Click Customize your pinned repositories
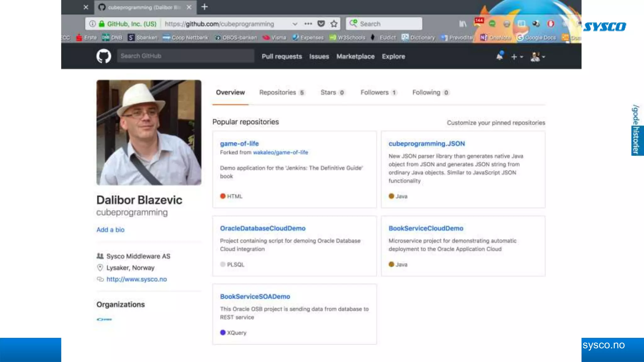Viewport: 644px width, 362px height. click(496, 123)
